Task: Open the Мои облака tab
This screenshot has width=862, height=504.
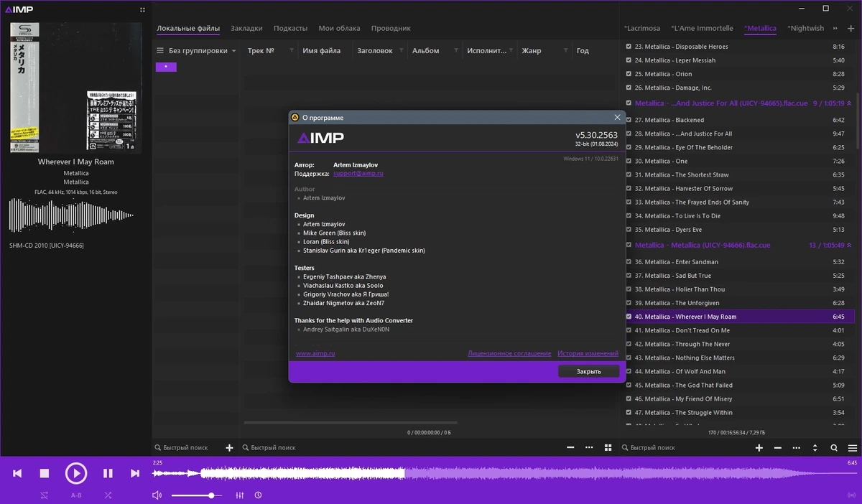Action: click(339, 28)
